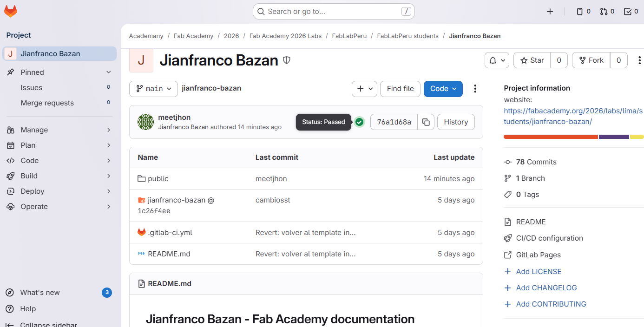Open the notification bell settings dropdown
644x327 pixels.
(497, 60)
